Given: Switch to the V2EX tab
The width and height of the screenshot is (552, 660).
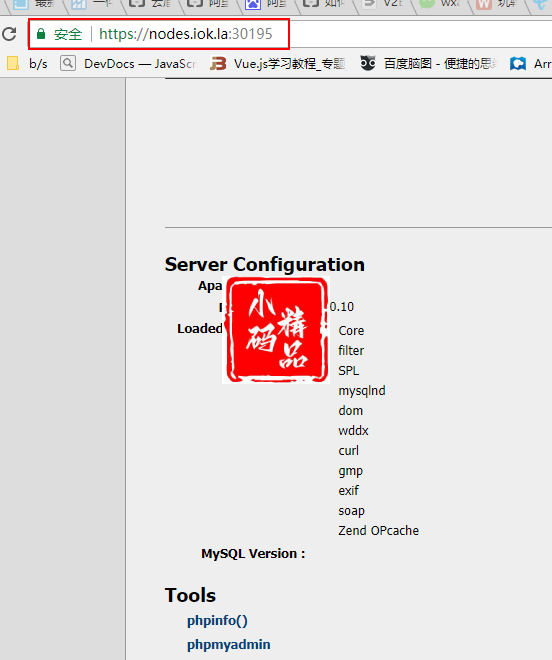Looking at the screenshot, I should 381,4.
